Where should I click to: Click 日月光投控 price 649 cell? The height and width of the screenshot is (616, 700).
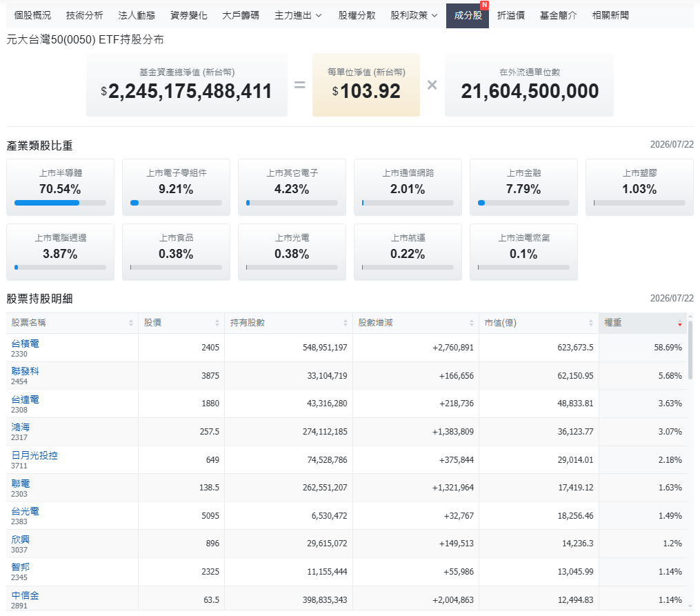pos(181,460)
